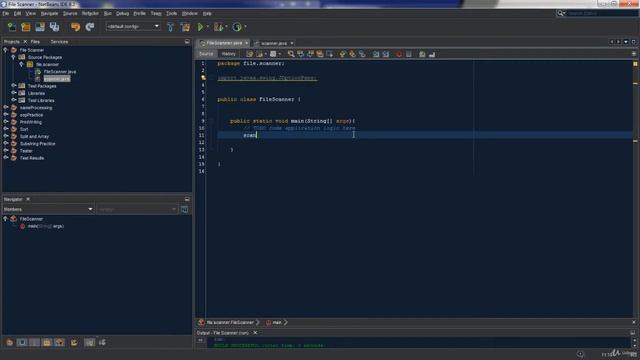Image resolution: width=640 pixels, height=360 pixels.
Task: Click the Find Selection magnifier in editor toolbar
Action: (291, 54)
